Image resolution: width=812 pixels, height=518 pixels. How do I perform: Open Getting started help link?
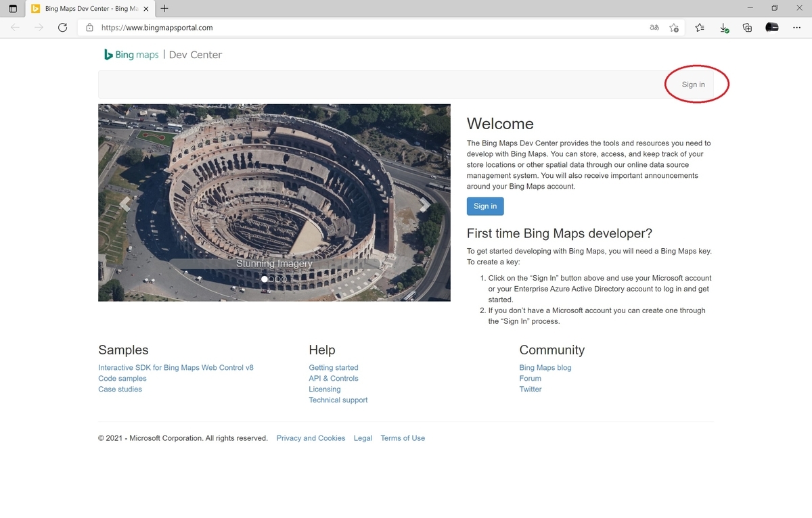tap(334, 368)
